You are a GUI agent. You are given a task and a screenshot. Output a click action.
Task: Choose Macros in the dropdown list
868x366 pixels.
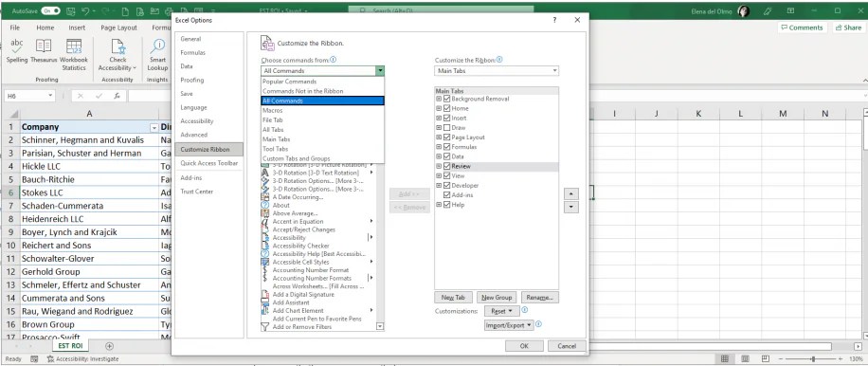click(x=322, y=110)
